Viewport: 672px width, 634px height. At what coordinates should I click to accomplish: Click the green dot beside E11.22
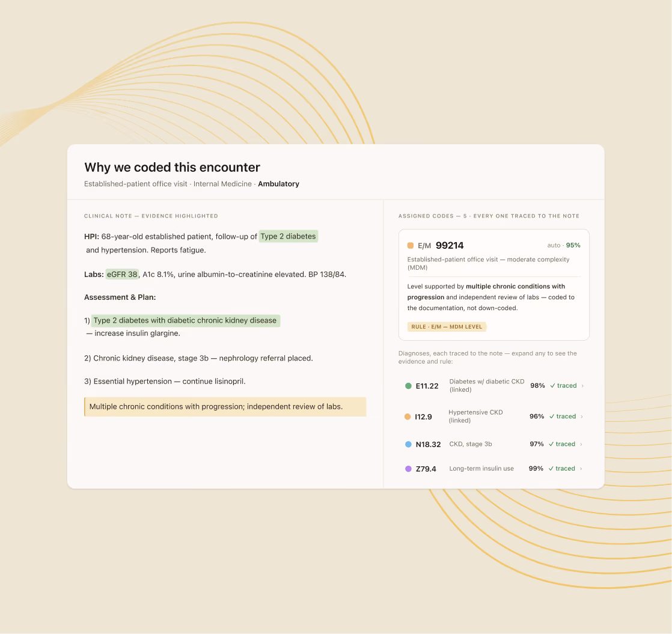(408, 386)
